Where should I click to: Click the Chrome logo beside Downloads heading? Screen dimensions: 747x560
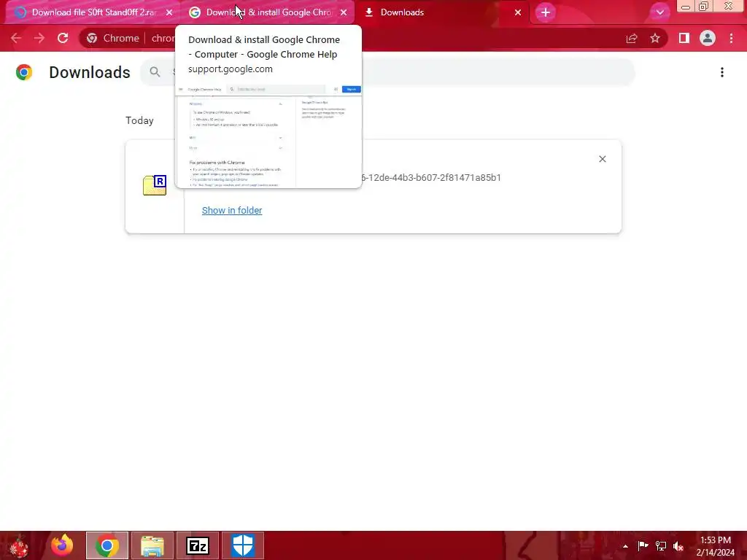coord(24,72)
